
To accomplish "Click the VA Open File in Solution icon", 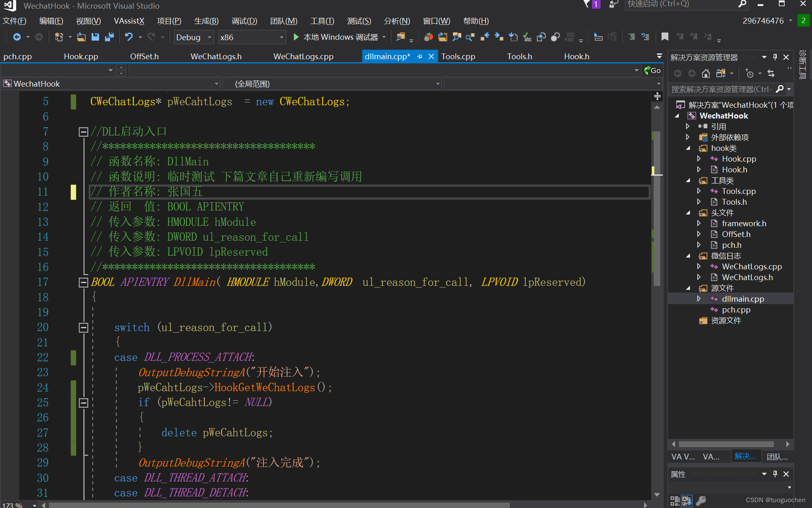I will click(x=443, y=37).
